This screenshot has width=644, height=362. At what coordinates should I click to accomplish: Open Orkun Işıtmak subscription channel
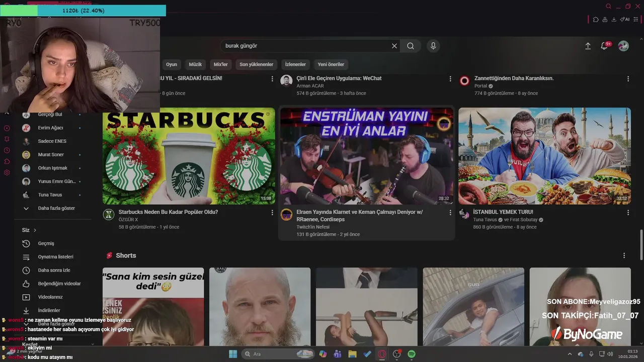point(53,168)
